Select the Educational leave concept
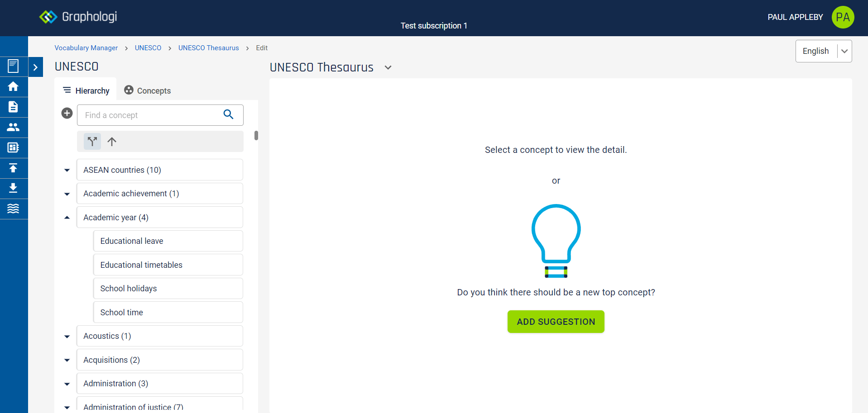 click(x=168, y=241)
